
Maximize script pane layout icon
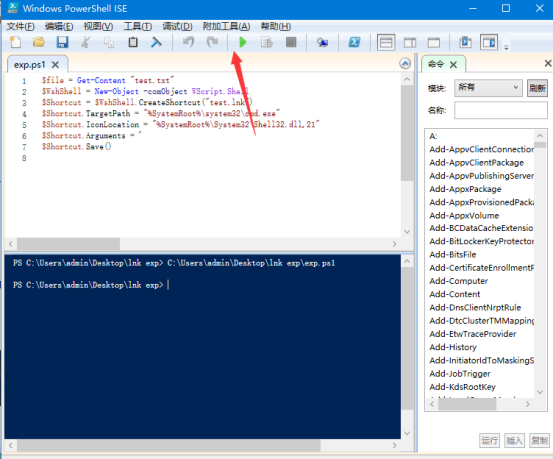coord(434,43)
